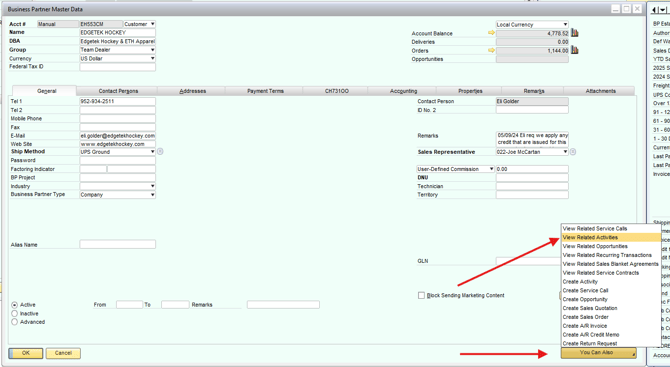Select View Related Sales Blanket Agreements
The height and width of the screenshot is (367, 670).
[x=611, y=264]
